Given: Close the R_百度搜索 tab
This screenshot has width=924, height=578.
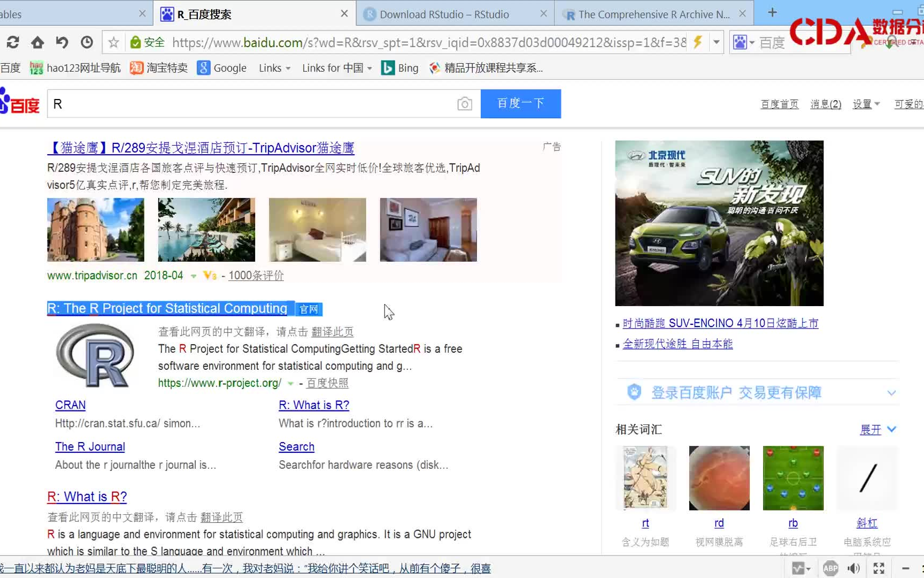Looking at the screenshot, I should click(x=344, y=14).
